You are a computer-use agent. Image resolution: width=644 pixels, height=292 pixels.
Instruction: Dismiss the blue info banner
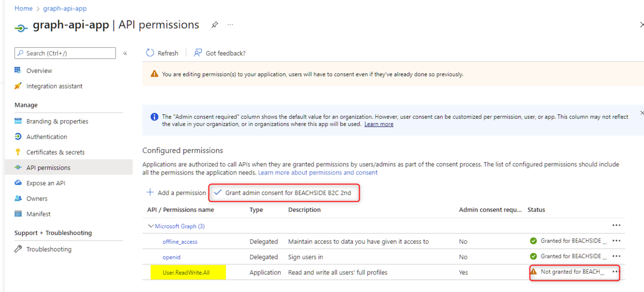(x=641, y=113)
